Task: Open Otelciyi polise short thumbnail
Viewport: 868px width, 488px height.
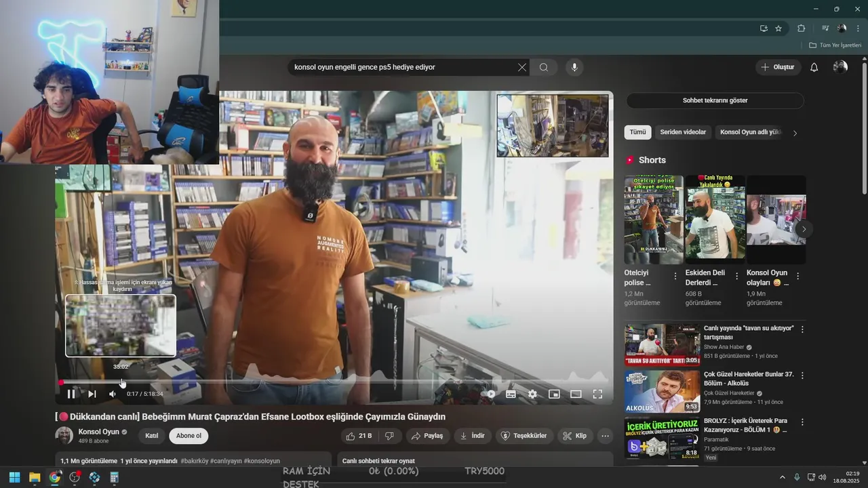Action: click(x=654, y=220)
